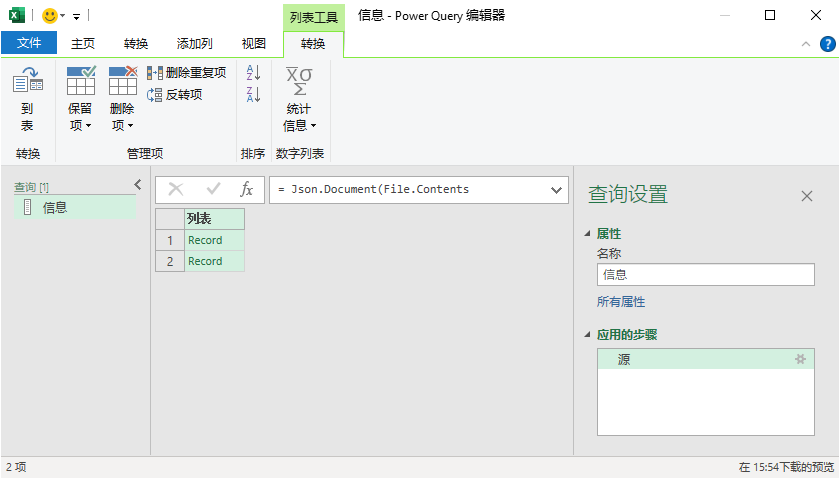Click Reverse Items (反转项)
840x479 pixels.
tap(175, 95)
